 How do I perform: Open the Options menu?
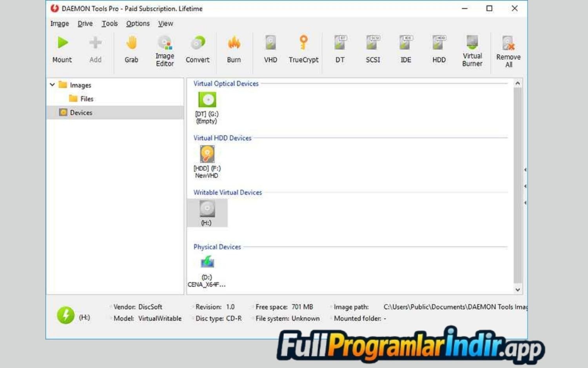click(x=138, y=23)
